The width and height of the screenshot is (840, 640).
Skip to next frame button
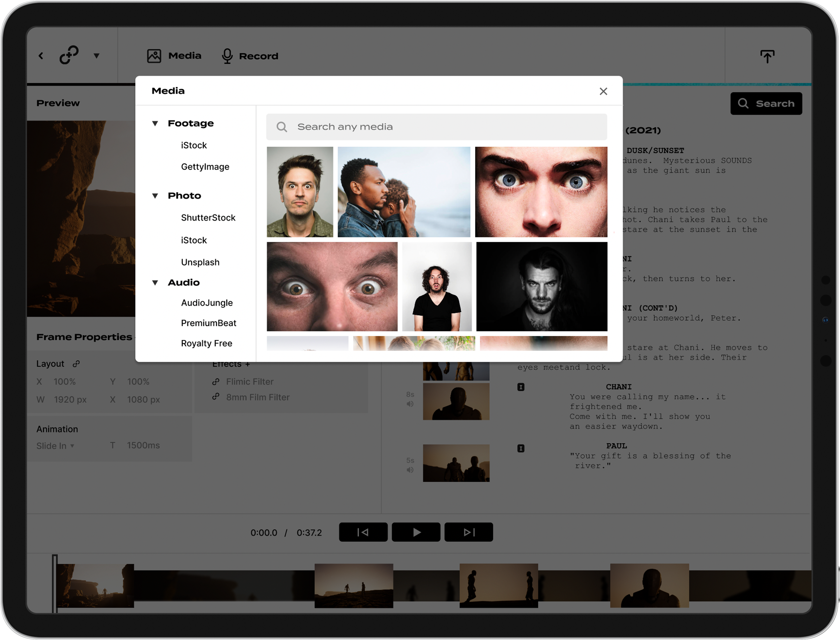(x=469, y=532)
